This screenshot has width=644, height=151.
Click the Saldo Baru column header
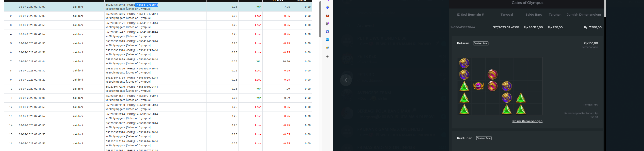click(x=534, y=15)
